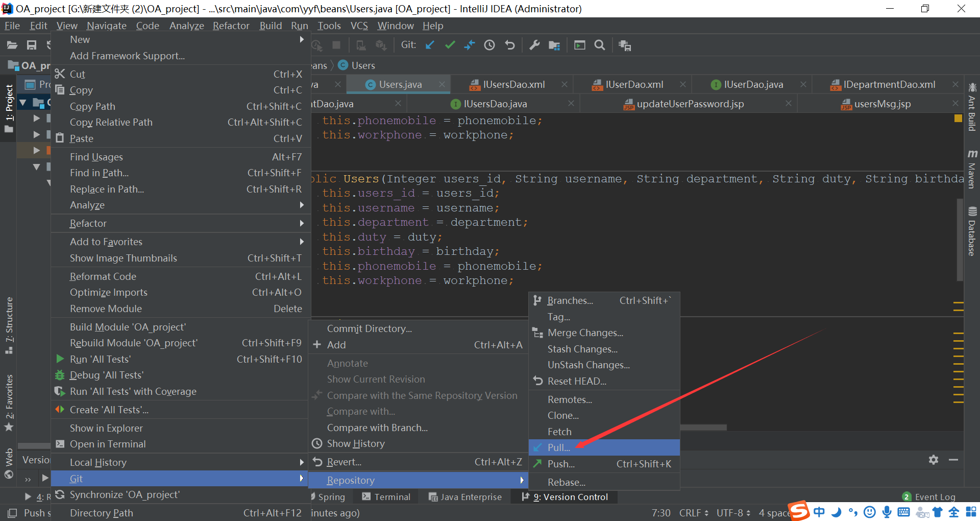Image resolution: width=980 pixels, height=521 pixels.
Task: Click the tool window quick access icon
Action: pos(12,513)
